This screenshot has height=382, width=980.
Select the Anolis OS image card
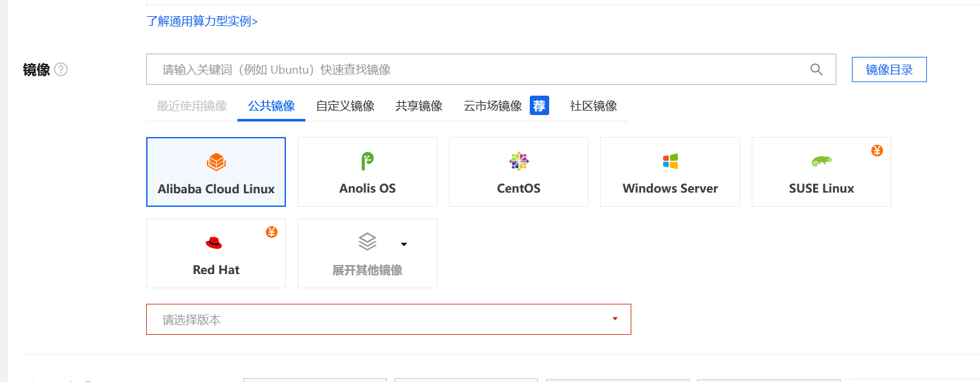[367, 172]
